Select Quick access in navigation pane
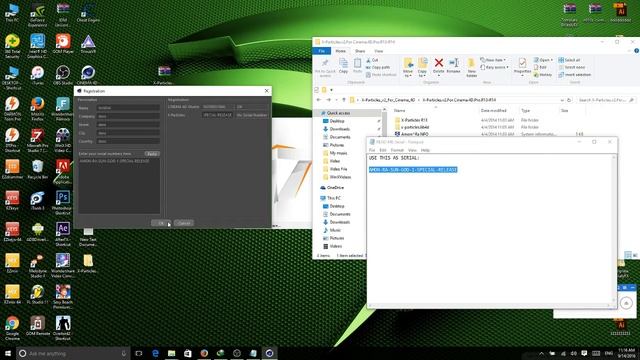 pos(338,113)
